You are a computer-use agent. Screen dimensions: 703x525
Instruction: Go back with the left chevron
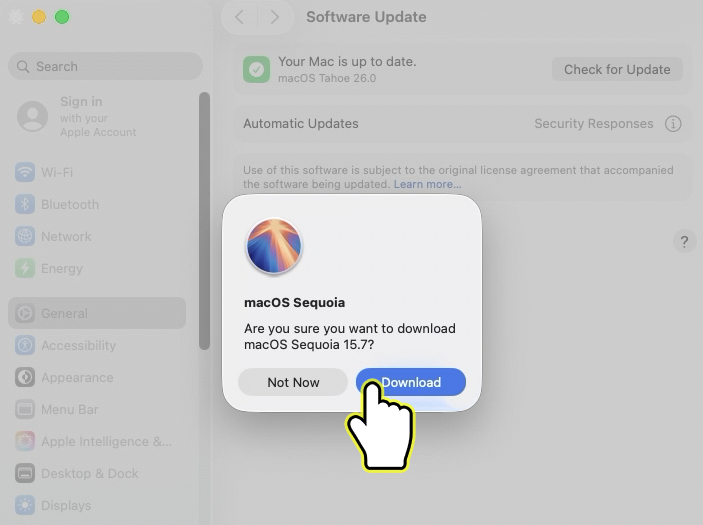(x=239, y=17)
